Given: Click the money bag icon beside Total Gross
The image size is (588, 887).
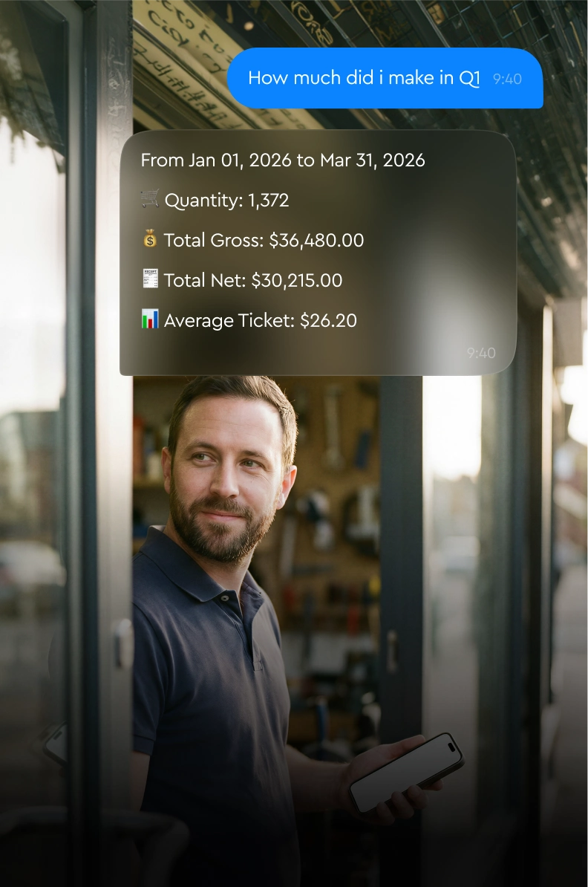Looking at the screenshot, I should point(150,238).
